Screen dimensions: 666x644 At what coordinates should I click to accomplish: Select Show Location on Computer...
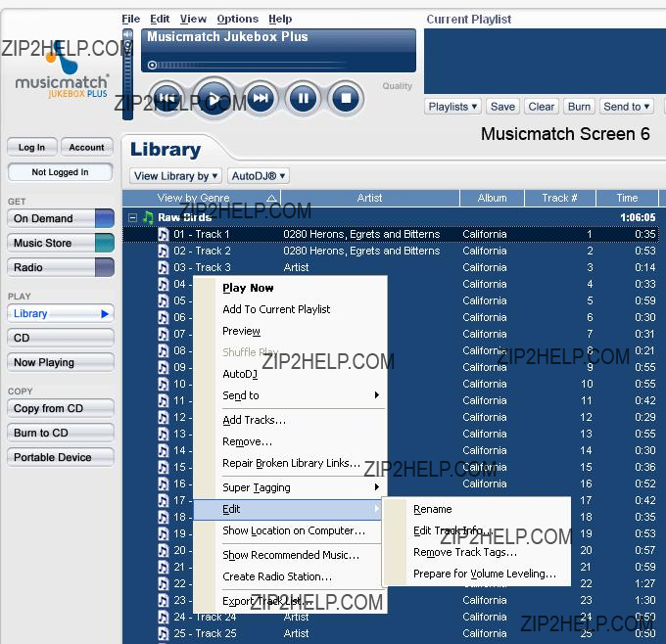(x=290, y=530)
